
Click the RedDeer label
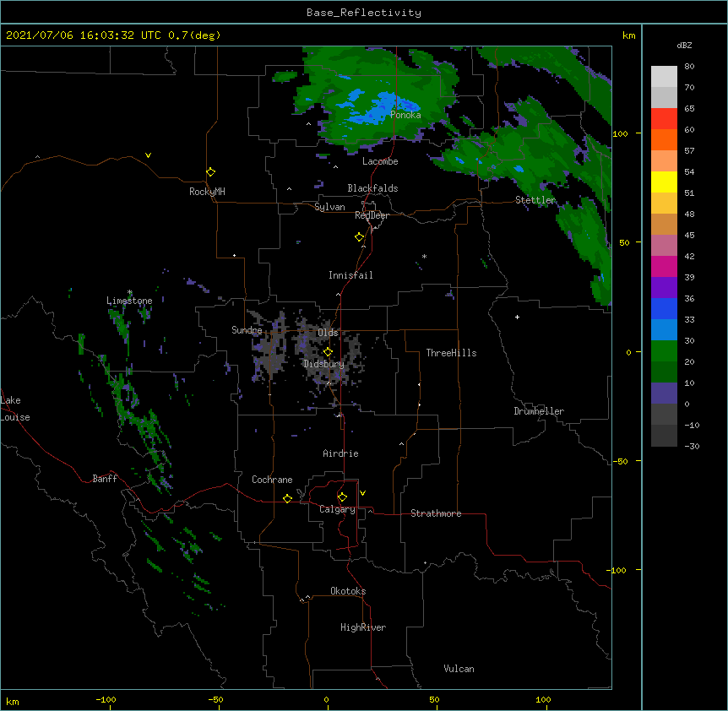[x=372, y=215]
